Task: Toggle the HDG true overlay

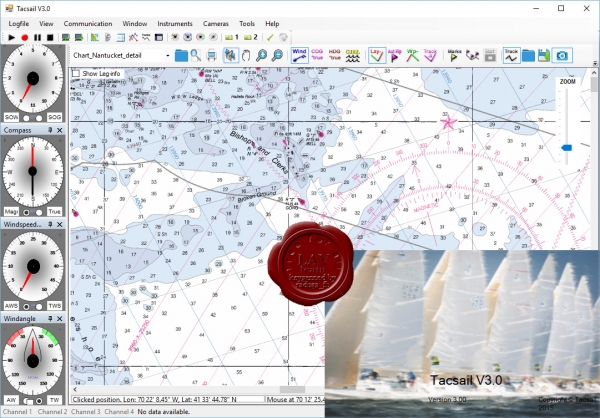Action: (x=334, y=55)
